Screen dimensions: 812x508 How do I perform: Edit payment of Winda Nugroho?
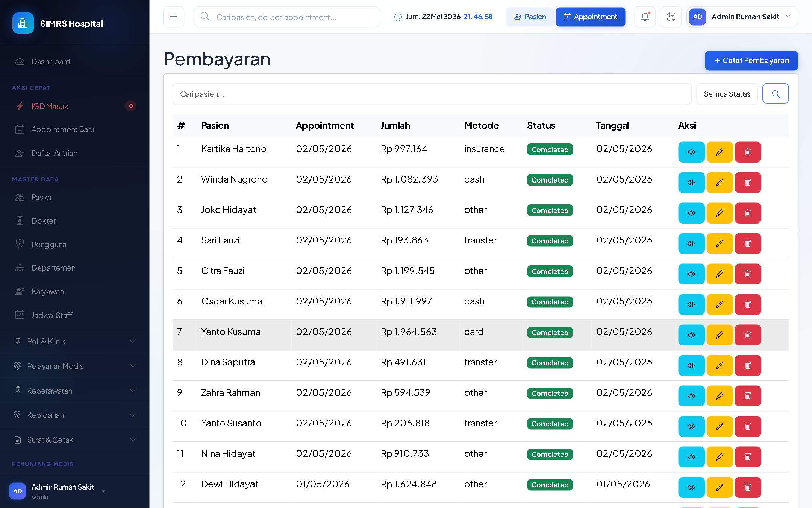[x=720, y=183]
